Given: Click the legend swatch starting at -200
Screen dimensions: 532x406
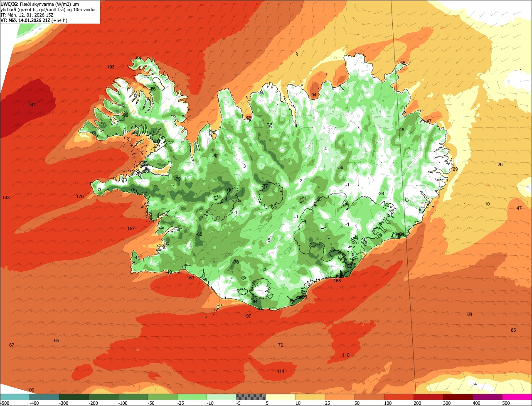Looking at the screenshot, I should tap(103, 397).
